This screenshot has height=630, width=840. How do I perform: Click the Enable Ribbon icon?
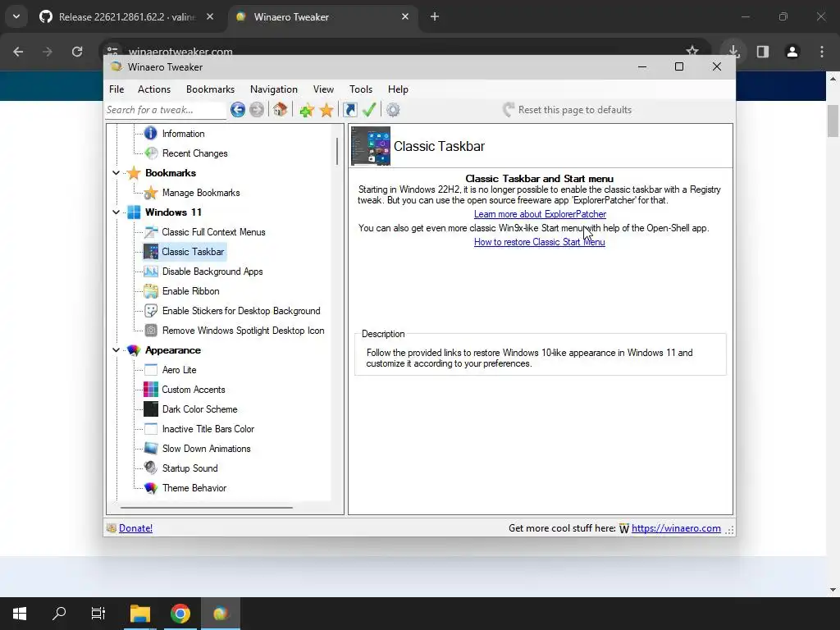pos(151,291)
